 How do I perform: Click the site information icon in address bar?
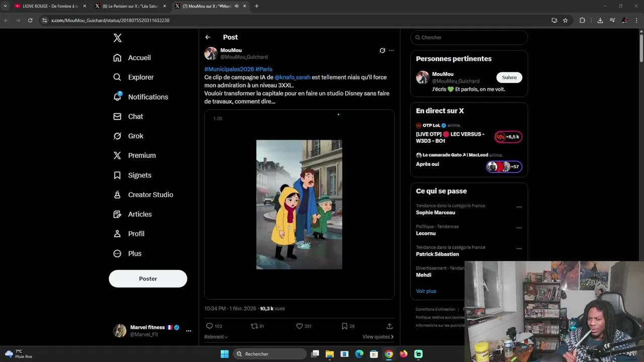(45, 20)
